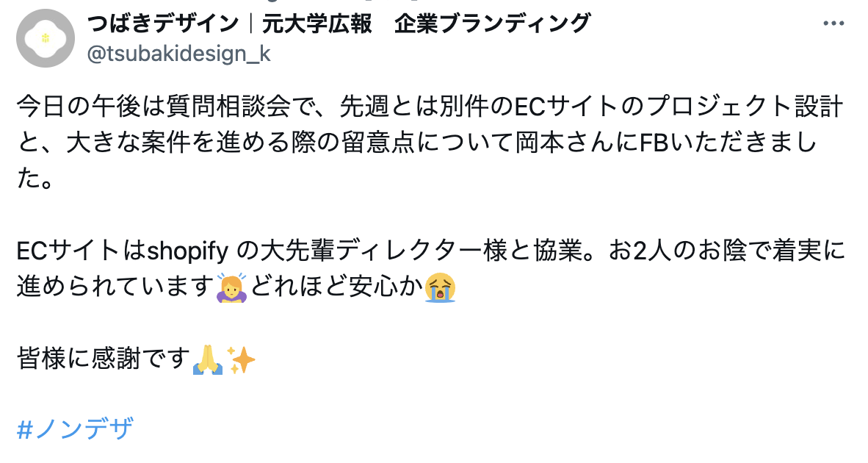Click the first line starting 今日の午後は質問相談会
This screenshot has width=868, height=463.
pyautogui.click(x=430, y=107)
